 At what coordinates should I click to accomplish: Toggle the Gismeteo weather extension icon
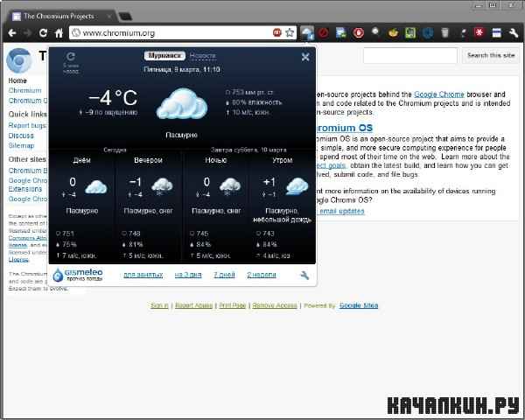[x=307, y=33]
